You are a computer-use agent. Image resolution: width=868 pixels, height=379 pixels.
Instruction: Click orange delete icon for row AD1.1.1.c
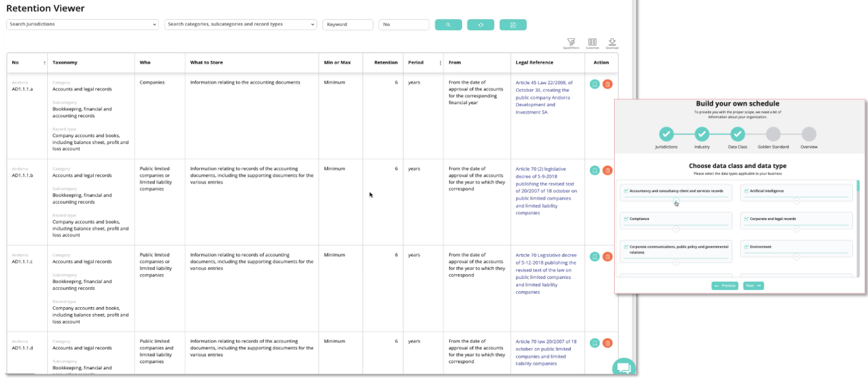(607, 257)
